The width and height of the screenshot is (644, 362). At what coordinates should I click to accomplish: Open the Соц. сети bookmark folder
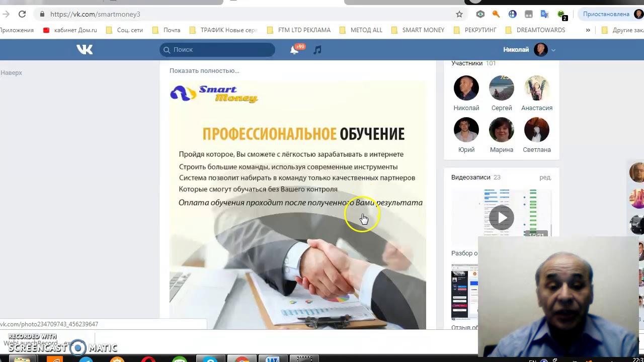pos(124,30)
